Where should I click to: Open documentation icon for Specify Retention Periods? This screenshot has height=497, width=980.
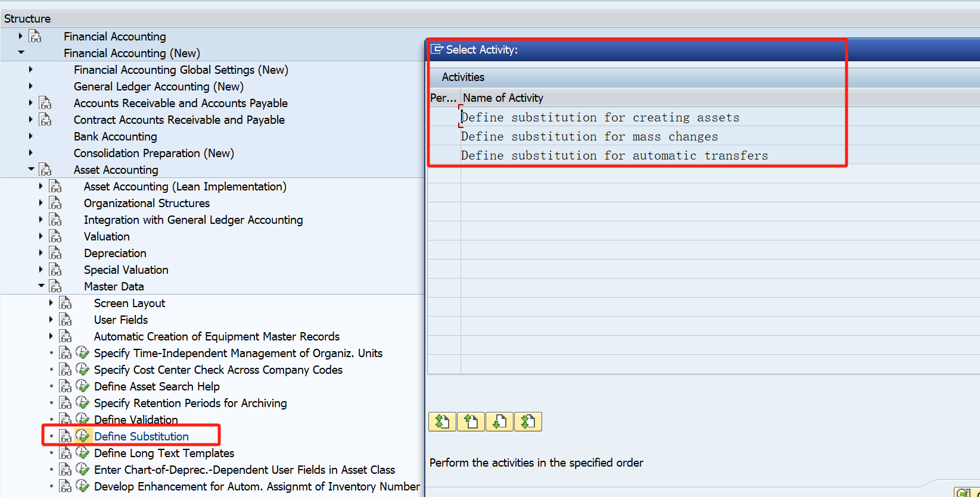pos(66,403)
